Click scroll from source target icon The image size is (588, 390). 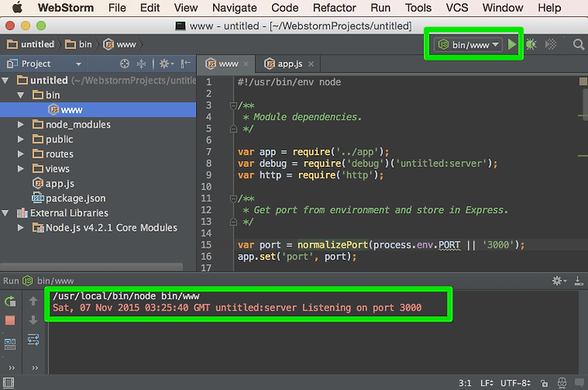(x=124, y=64)
